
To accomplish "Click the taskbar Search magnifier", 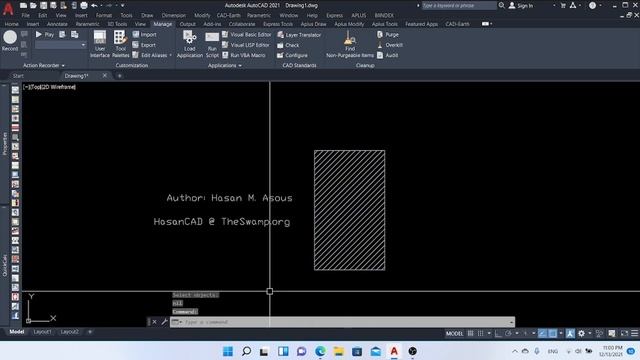I will [x=247, y=351].
